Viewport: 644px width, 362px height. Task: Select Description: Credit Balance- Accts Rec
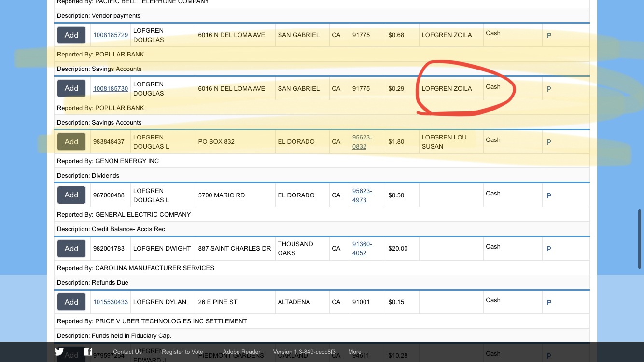tap(111, 229)
